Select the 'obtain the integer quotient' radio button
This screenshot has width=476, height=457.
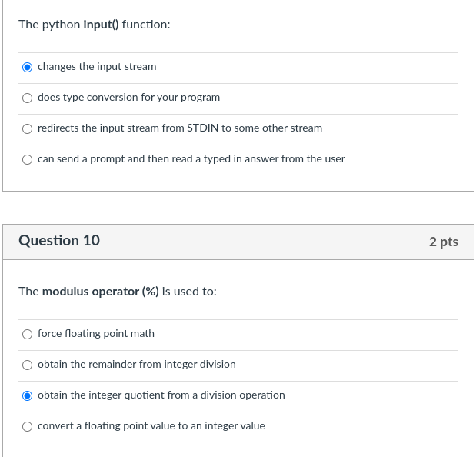click(x=27, y=395)
